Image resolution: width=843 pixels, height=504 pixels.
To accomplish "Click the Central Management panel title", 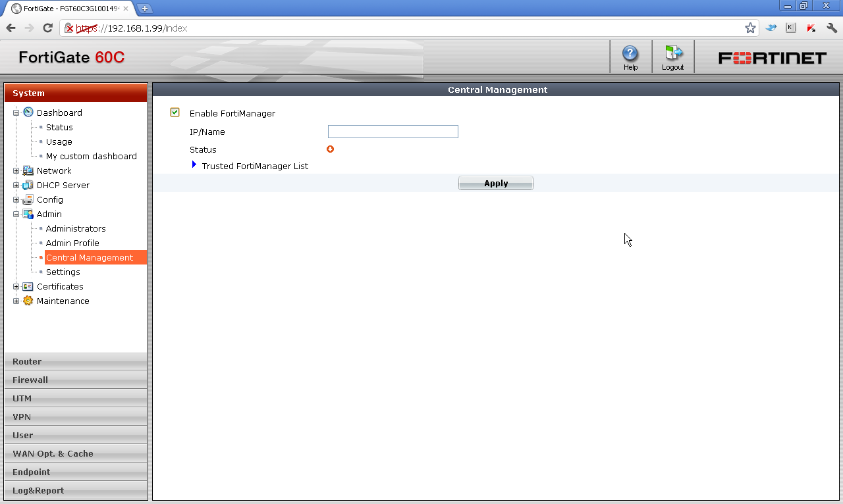I will pos(497,89).
